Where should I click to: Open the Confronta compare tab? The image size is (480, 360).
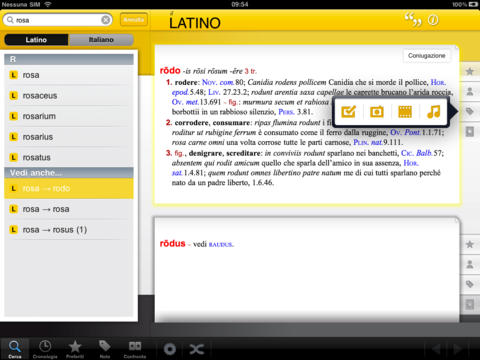coord(135,349)
